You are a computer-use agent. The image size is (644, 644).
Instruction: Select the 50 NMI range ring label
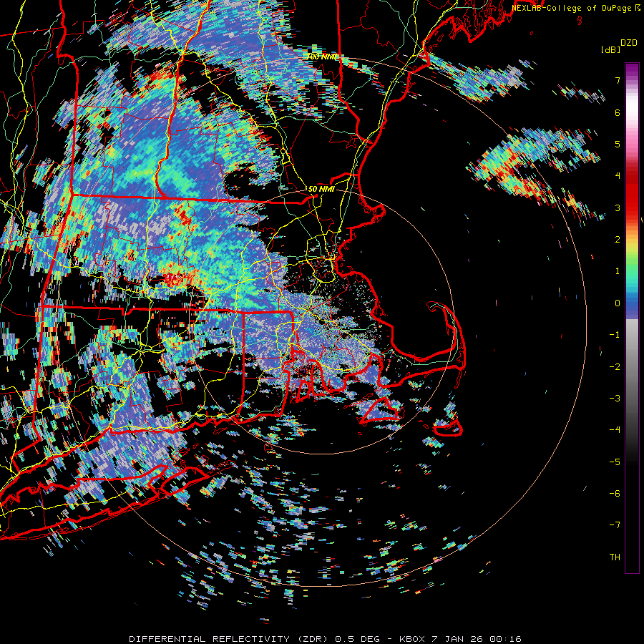321,189
